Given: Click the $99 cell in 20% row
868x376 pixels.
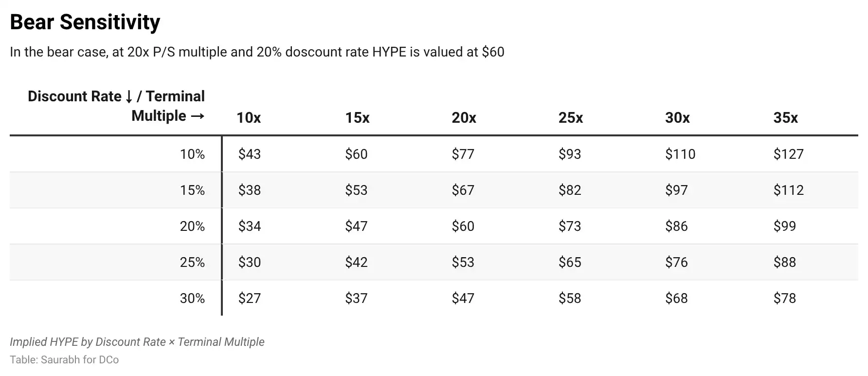Looking at the screenshot, I should [x=785, y=226].
